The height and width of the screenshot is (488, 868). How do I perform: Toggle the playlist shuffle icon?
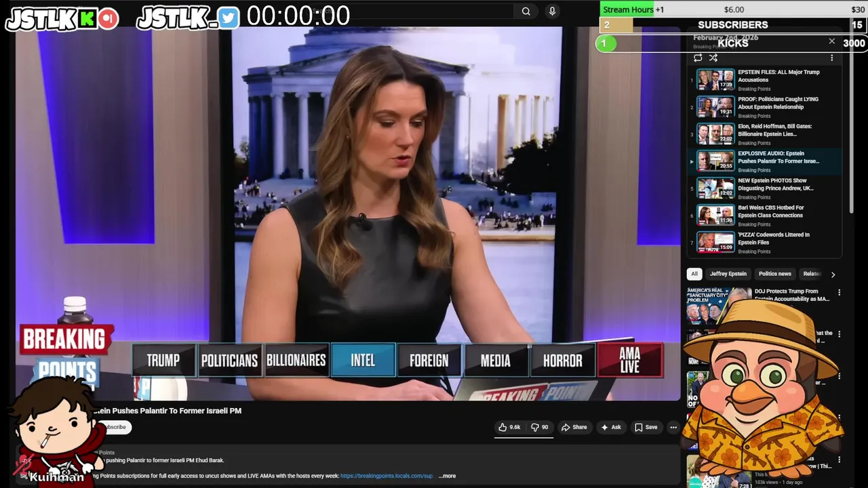(x=713, y=58)
